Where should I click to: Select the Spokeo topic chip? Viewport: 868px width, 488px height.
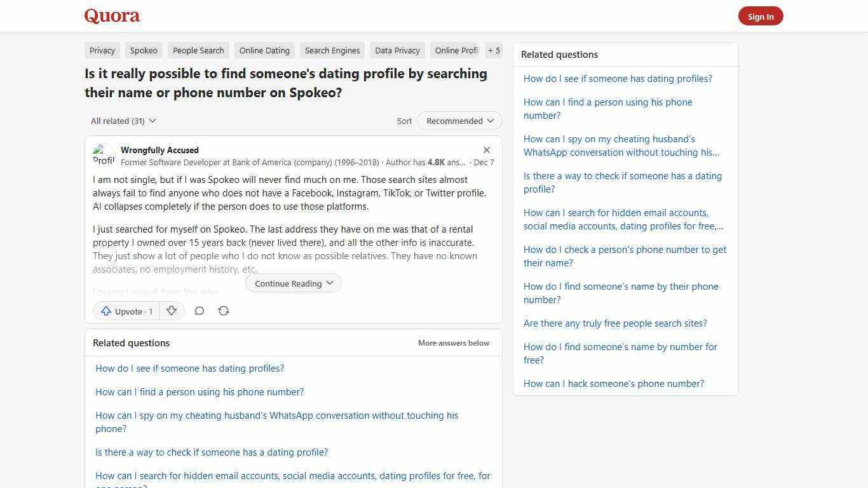[144, 50]
